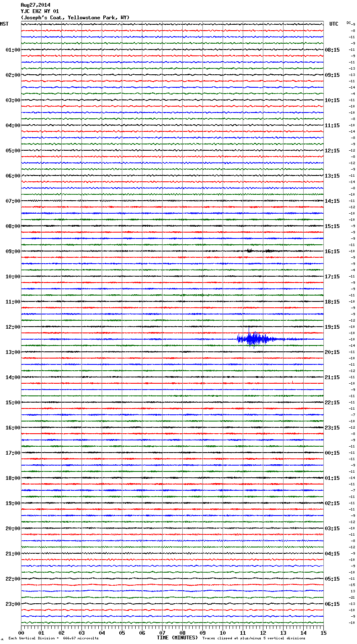The height and width of the screenshot is (644, 357).
Task: Click the 09:15 UTC time label
Action: coord(332,75)
